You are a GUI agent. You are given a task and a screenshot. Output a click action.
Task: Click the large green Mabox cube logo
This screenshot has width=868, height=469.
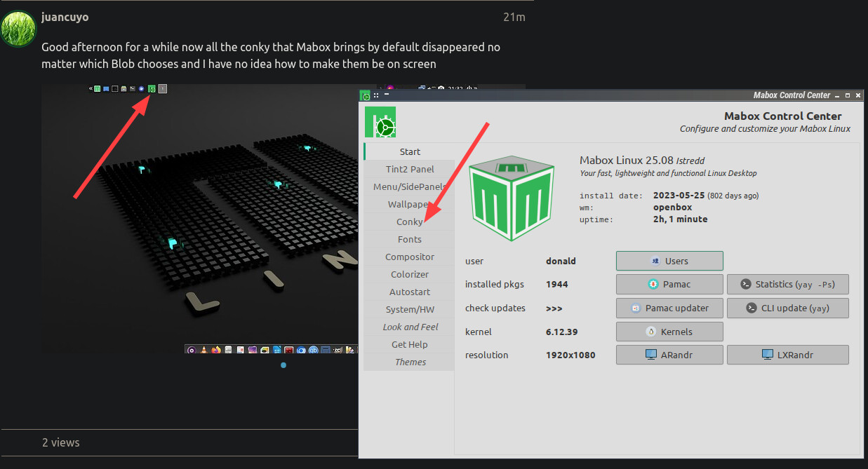[510, 197]
